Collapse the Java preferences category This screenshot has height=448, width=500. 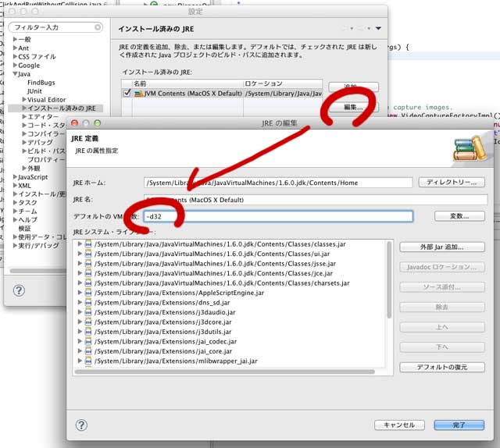coord(15,74)
